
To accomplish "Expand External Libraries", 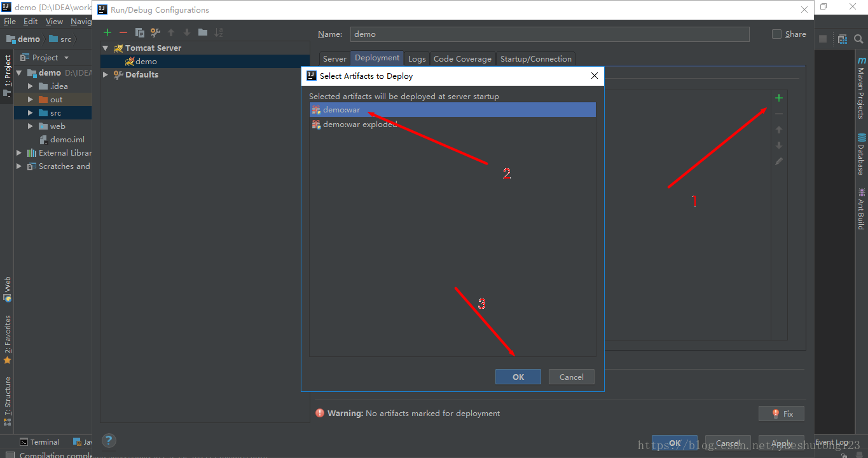I will tap(19, 153).
